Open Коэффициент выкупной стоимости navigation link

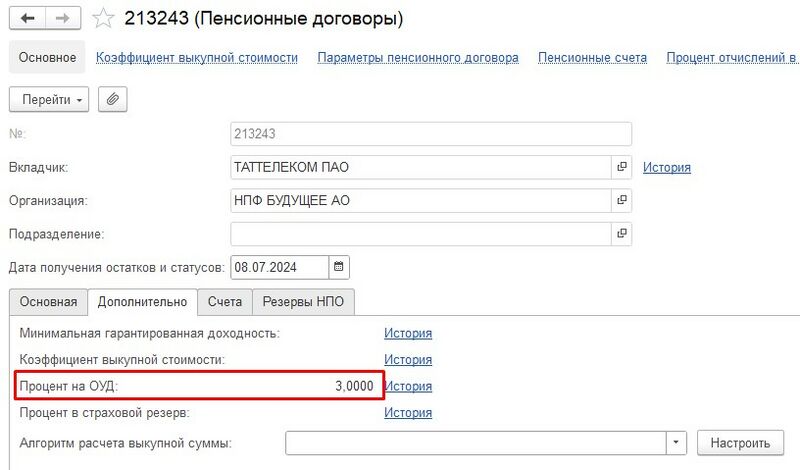point(197,58)
